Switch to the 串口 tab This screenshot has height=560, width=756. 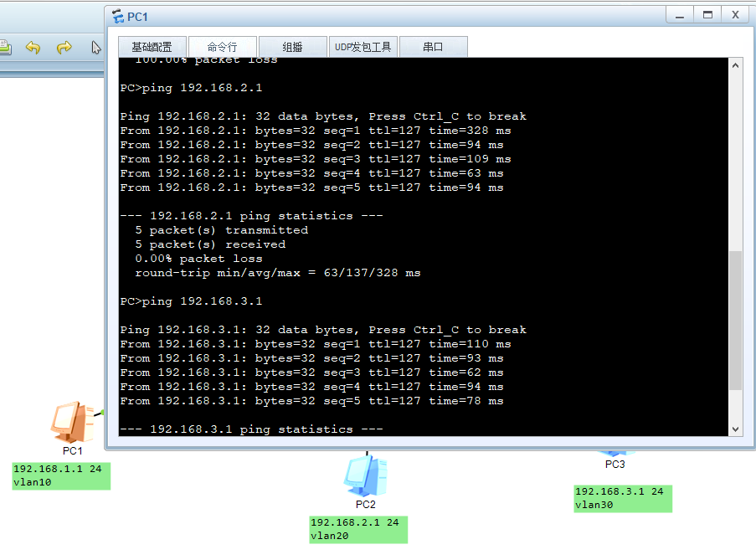433,47
